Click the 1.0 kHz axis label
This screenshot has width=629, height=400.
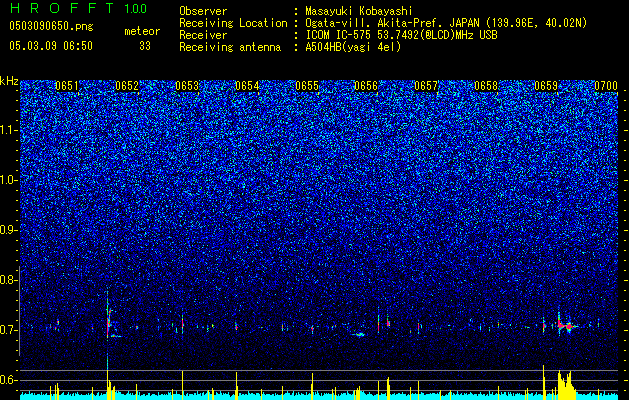(9, 180)
